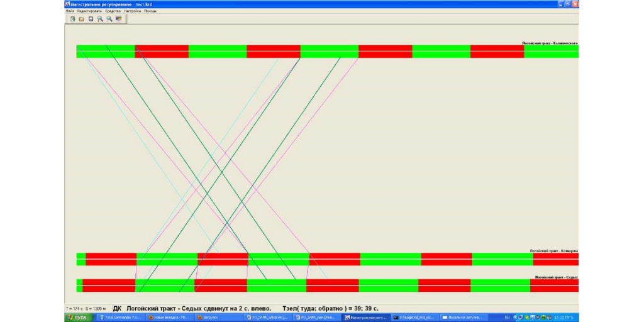Open the Файл menu
Screen dimensions: 644x322
70,11
